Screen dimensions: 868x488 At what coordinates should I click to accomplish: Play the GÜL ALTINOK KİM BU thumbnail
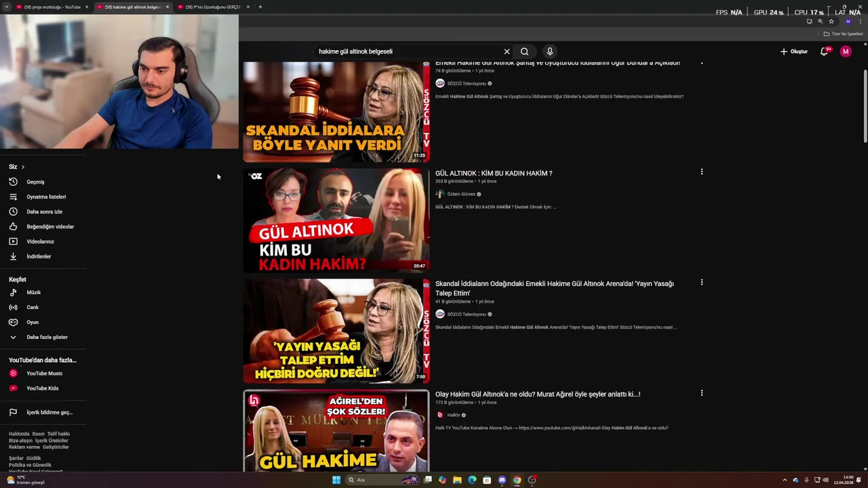coord(336,220)
